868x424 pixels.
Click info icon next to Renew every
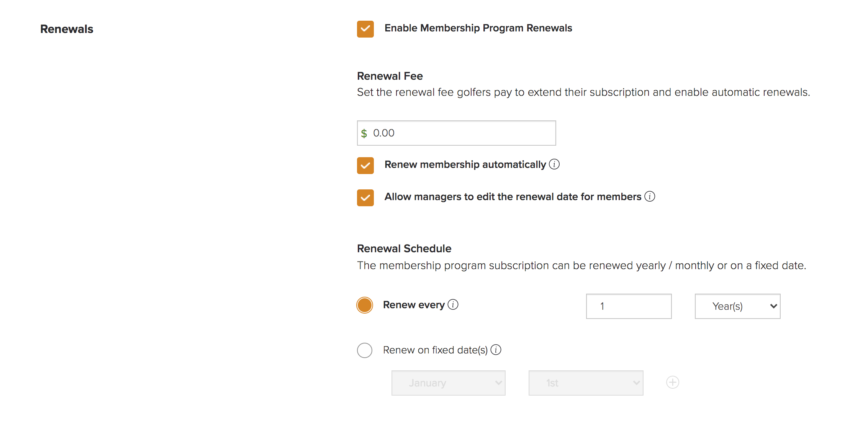453,304
